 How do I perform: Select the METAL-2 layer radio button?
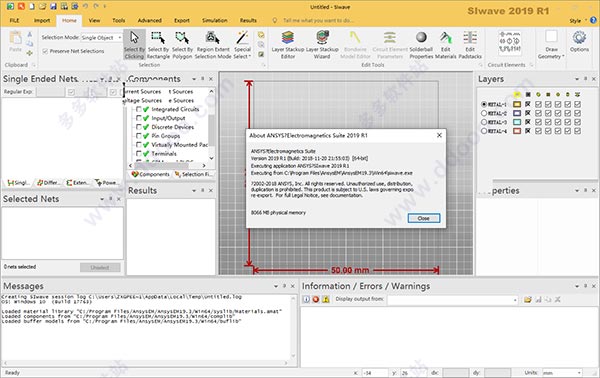click(484, 113)
